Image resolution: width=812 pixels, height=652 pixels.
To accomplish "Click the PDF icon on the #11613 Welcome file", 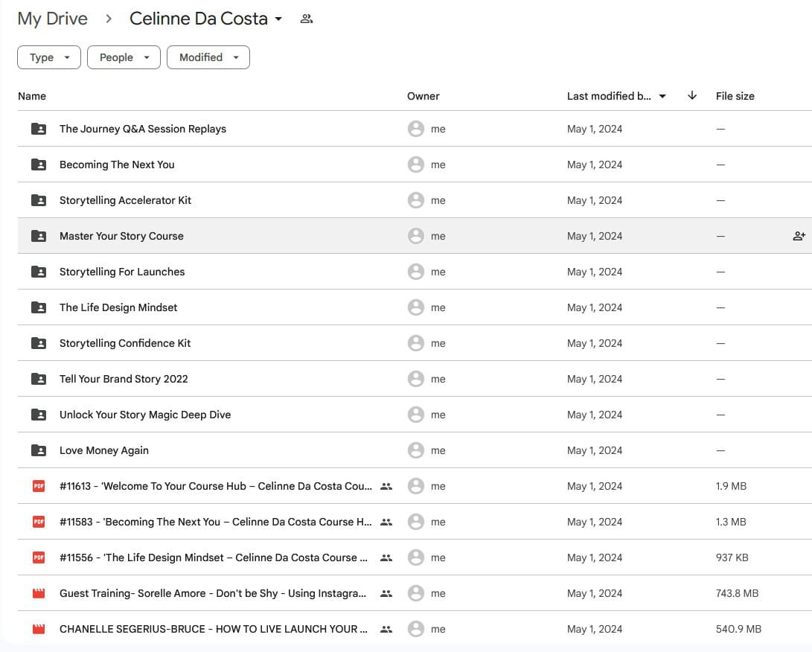I will coord(39,486).
